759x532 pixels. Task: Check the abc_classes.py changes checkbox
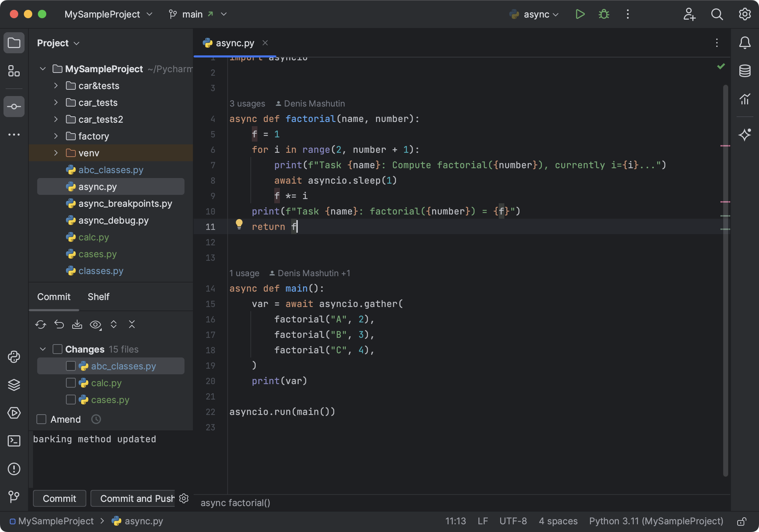(x=71, y=366)
